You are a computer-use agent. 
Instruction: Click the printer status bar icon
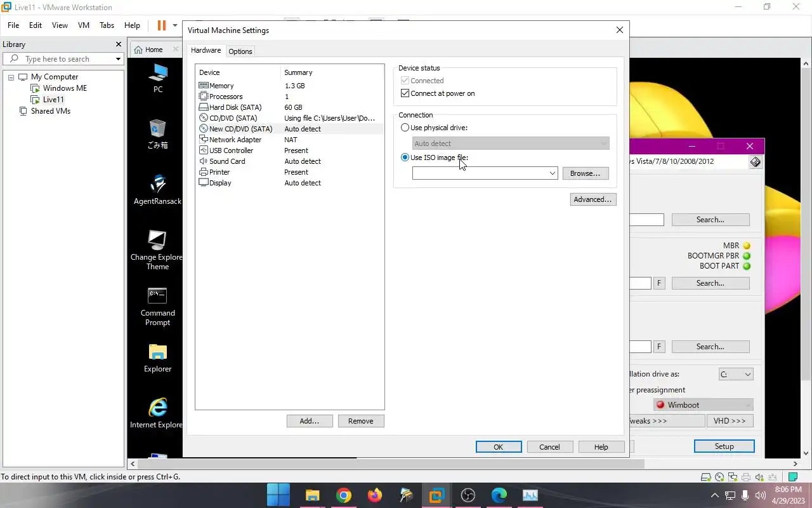point(746,478)
